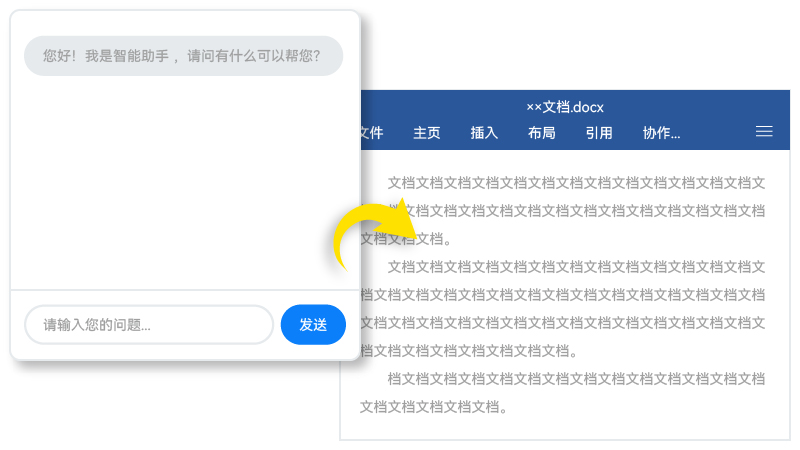The width and height of the screenshot is (800, 450).
Task: Click blank blue header area beside the title
Action: tap(694, 107)
